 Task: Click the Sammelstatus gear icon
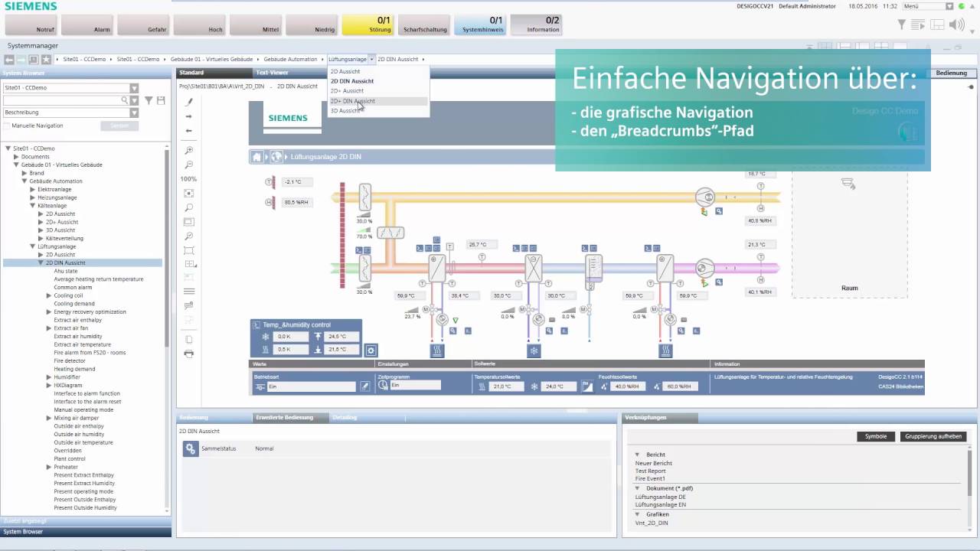tap(191, 449)
